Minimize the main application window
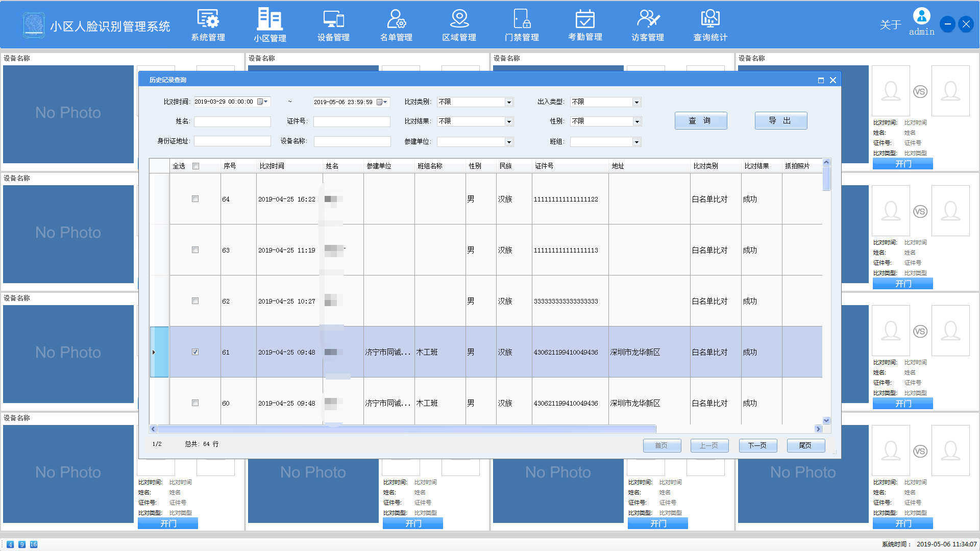This screenshot has height=551, width=980. (947, 24)
